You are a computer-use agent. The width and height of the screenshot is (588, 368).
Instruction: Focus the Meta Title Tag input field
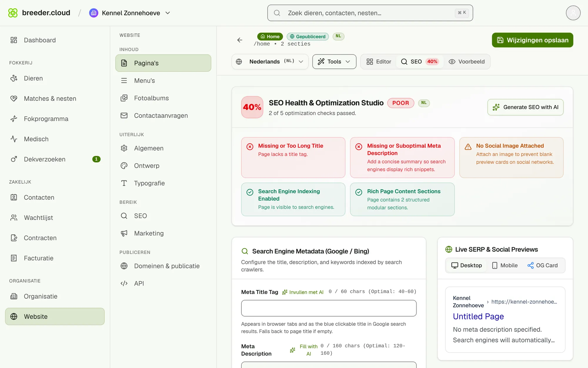tap(329, 308)
